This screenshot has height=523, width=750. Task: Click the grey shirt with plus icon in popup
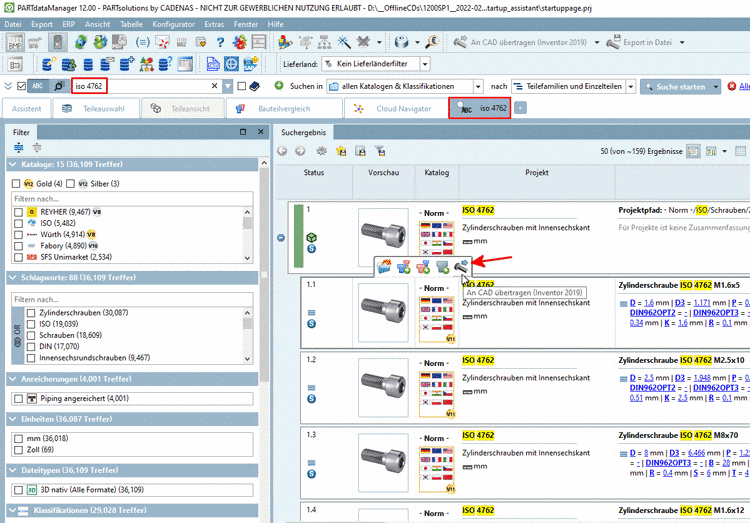[x=442, y=267]
